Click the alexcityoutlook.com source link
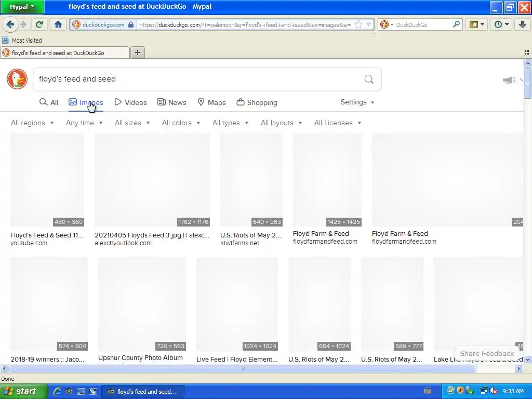The height and width of the screenshot is (399, 532). pos(123,243)
